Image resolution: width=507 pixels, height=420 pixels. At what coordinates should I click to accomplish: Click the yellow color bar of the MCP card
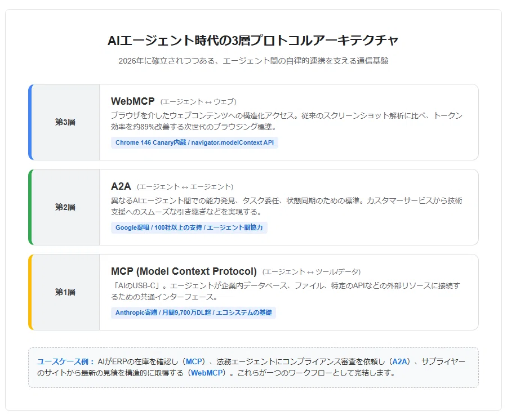pos(30,292)
